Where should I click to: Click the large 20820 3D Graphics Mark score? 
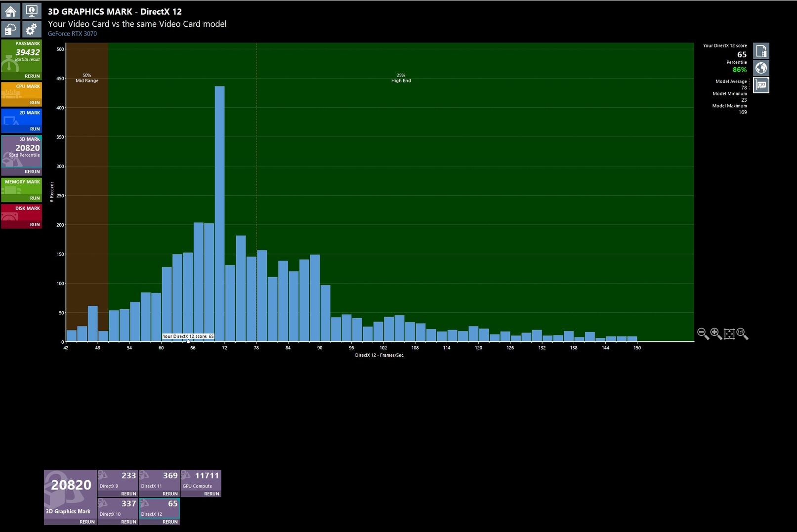click(x=71, y=485)
